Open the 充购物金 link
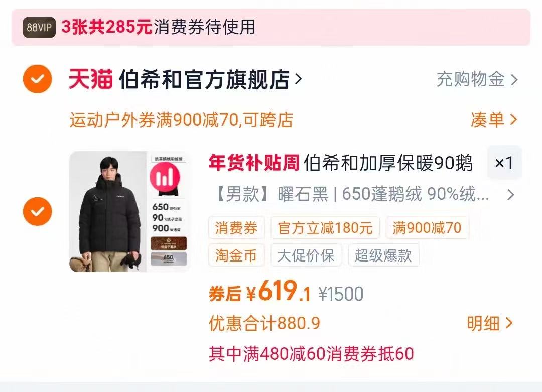 (477, 79)
